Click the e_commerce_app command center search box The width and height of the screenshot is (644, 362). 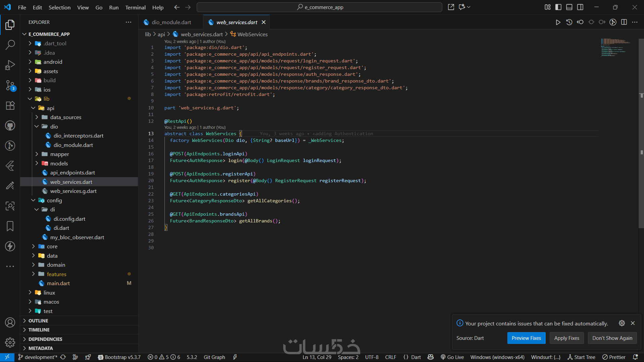click(x=319, y=7)
